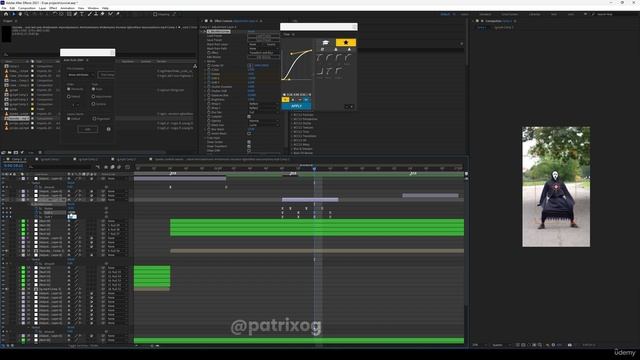Open the Animation menu
This screenshot has height=360, width=640.
coord(67,8)
